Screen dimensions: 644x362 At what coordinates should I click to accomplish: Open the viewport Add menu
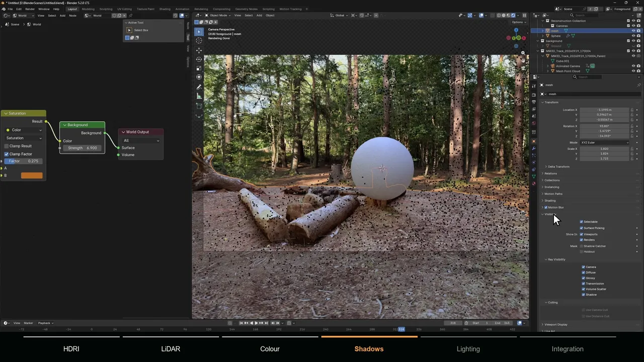point(259,16)
